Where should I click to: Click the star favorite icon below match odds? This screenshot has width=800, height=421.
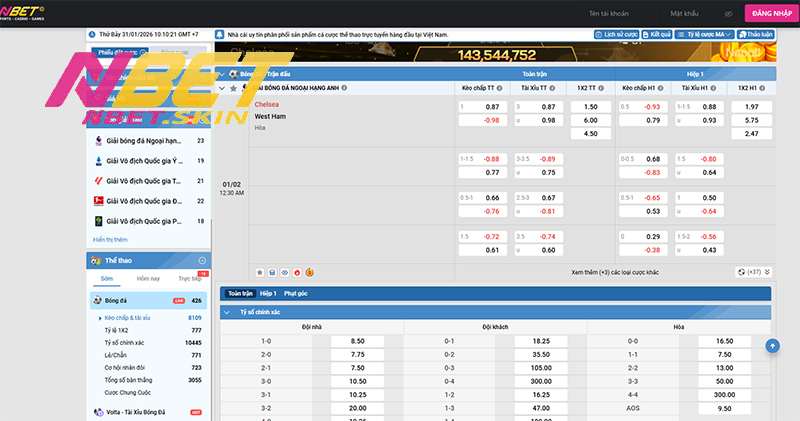(259, 271)
